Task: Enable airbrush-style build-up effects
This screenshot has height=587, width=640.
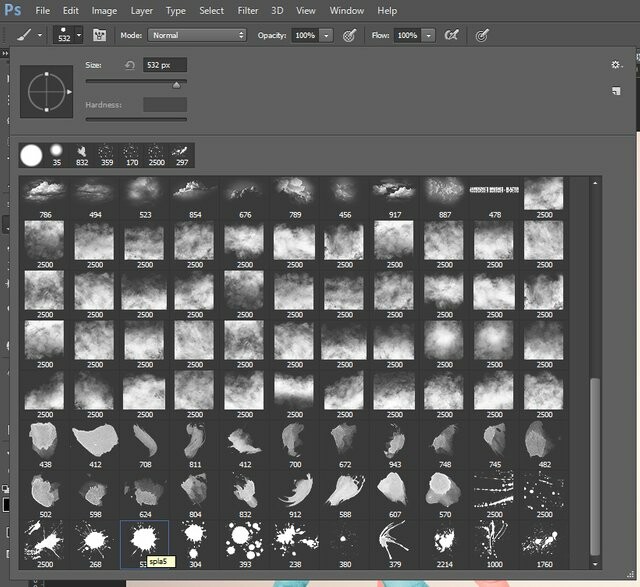Action: coord(451,36)
